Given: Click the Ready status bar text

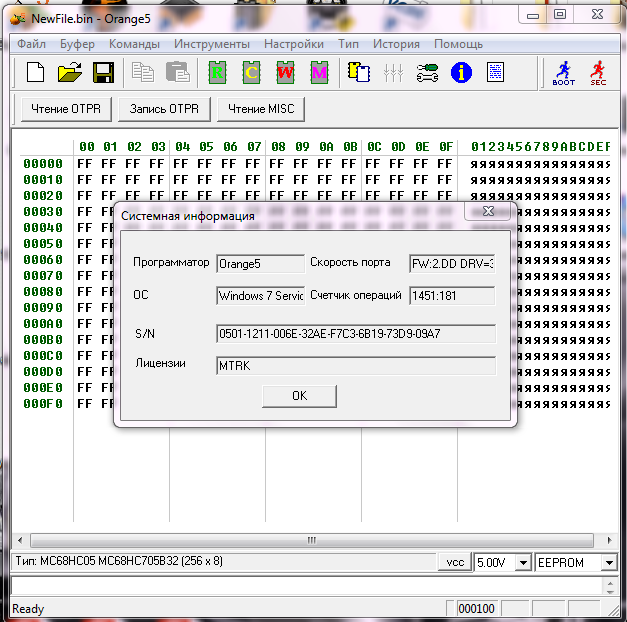Looking at the screenshot, I should pyautogui.click(x=28, y=609).
